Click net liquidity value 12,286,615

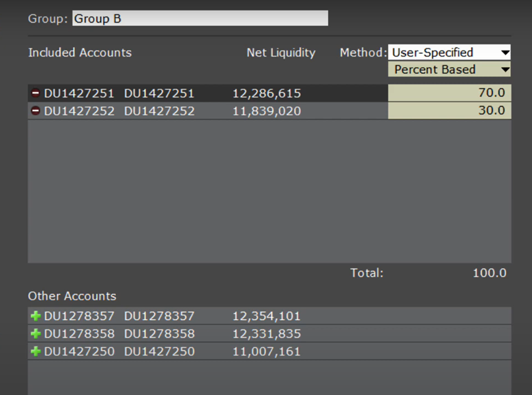pos(267,93)
